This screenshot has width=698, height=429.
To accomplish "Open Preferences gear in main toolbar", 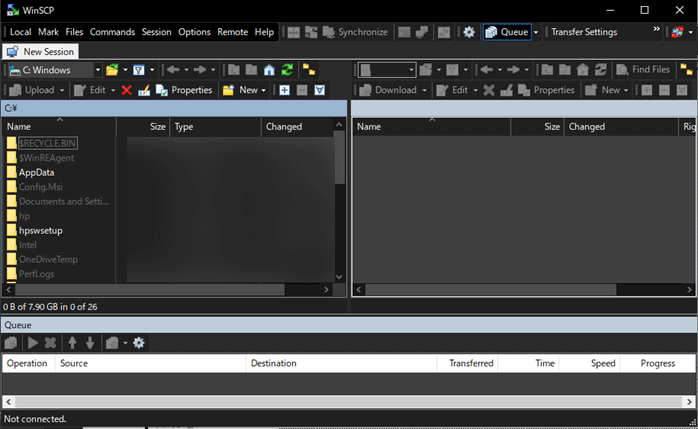I will (469, 32).
